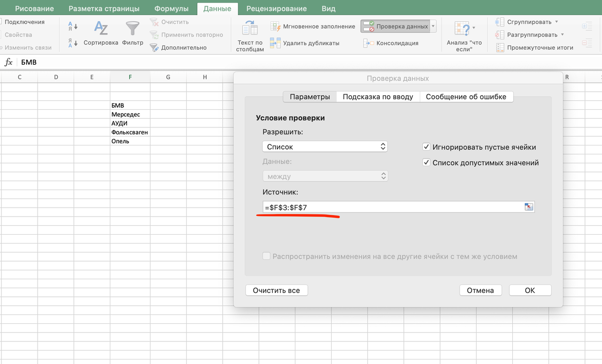Screen dimensions: 602x364
Task: Open the Проверка данных dropdown arrow
Action: (x=434, y=26)
